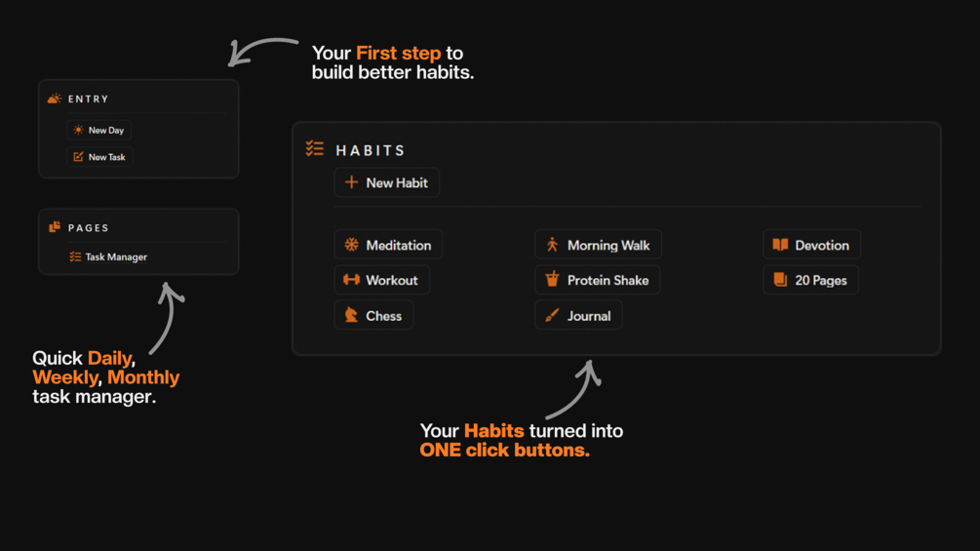Click the Pages header icon
Image resolution: width=980 pixels, height=551 pixels.
(55, 227)
